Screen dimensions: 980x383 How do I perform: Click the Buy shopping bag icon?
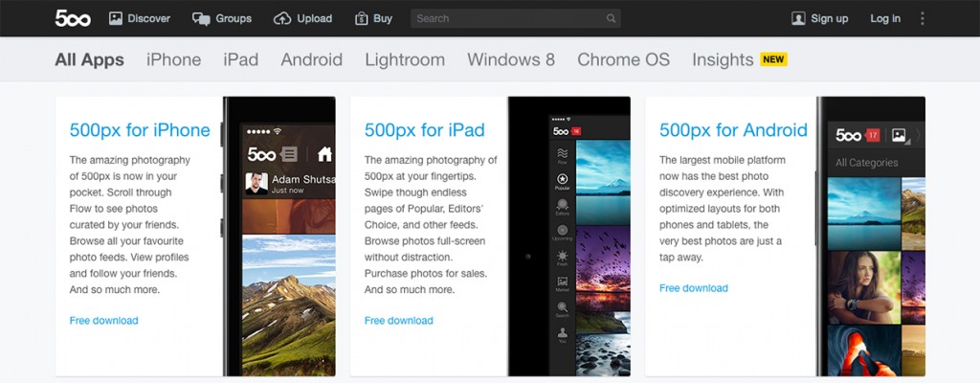click(x=361, y=19)
